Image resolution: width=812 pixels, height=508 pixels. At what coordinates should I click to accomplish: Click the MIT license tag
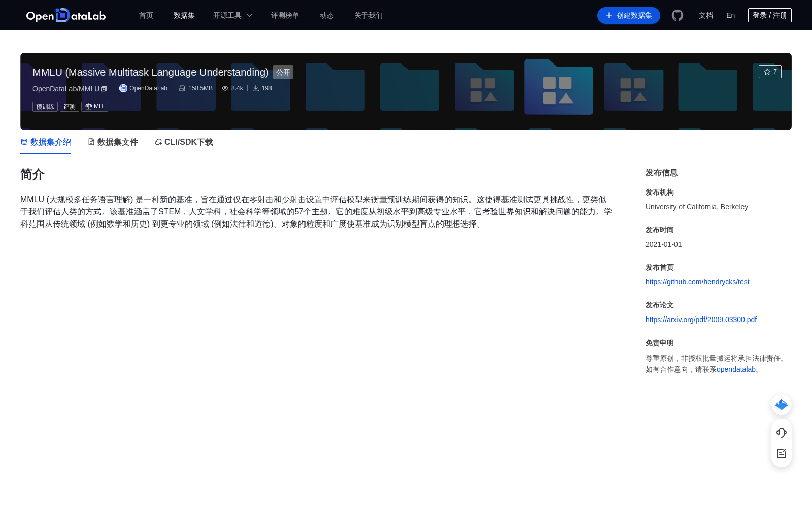coord(94,107)
